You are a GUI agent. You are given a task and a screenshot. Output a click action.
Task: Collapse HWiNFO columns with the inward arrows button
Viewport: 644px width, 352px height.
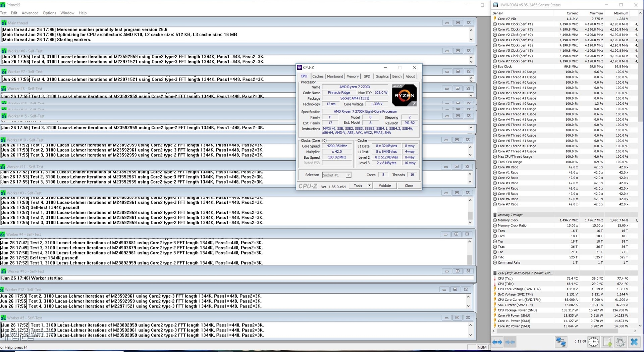coord(510,342)
